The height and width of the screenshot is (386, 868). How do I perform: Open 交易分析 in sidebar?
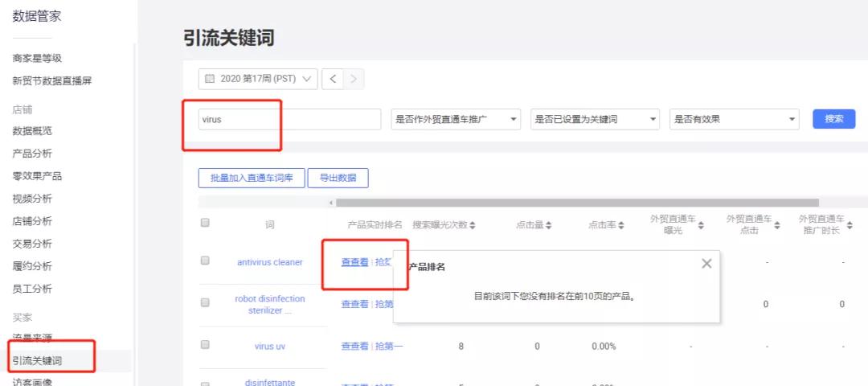pyautogui.click(x=32, y=244)
